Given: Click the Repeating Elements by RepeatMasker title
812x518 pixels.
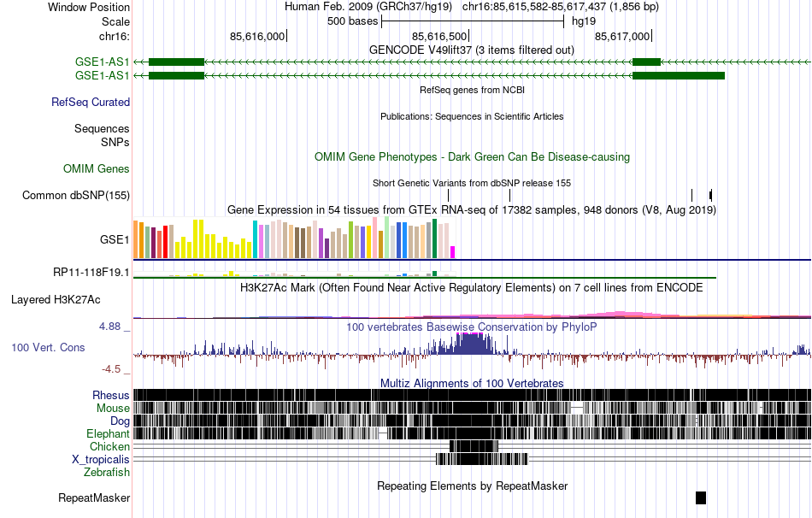Looking at the screenshot, I should click(x=473, y=486).
